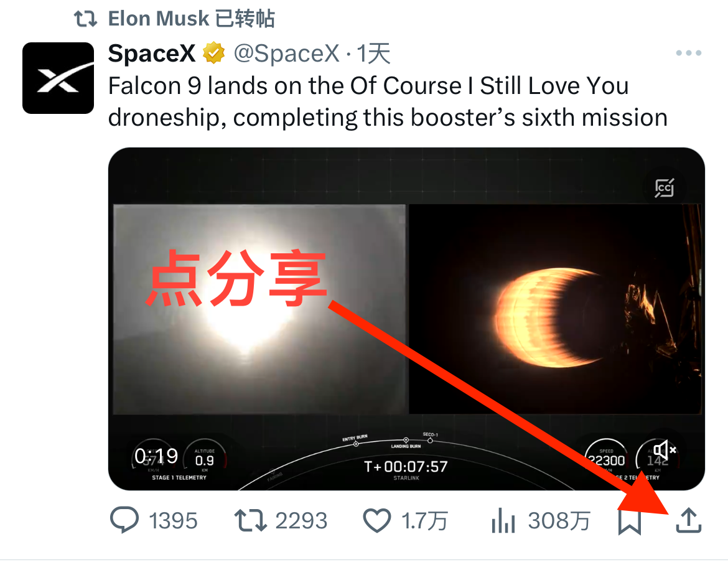The height and width of the screenshot is (562, 728).
Task: Open the @SpaceX handle link
Action: (x=286, y=54)
